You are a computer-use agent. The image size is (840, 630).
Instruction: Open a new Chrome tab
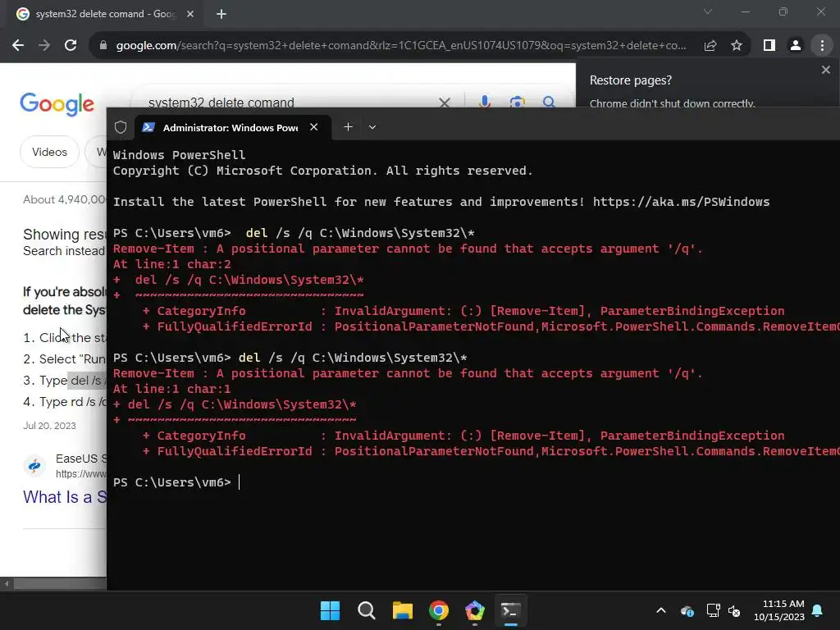pyautogui.click(x=221, y=14)
